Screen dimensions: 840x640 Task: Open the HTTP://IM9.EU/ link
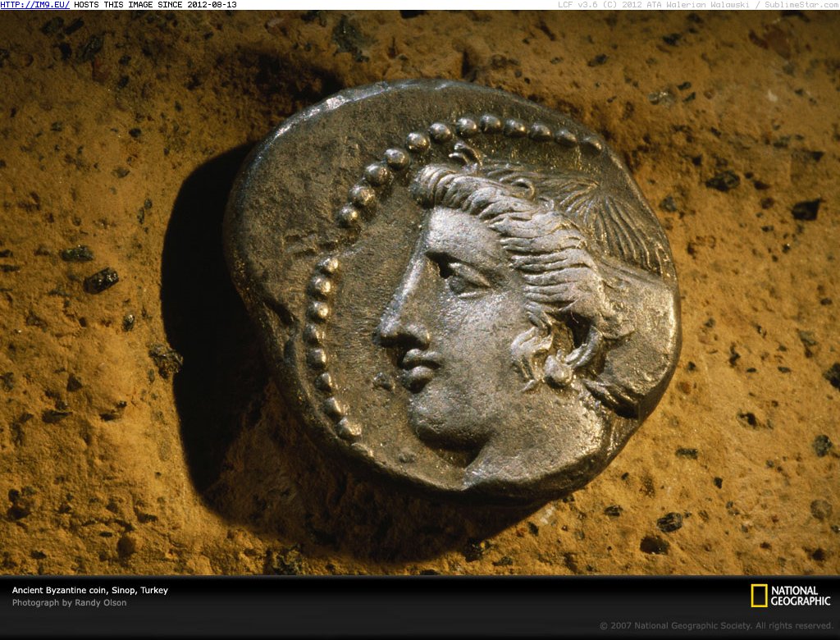(34, 5)
